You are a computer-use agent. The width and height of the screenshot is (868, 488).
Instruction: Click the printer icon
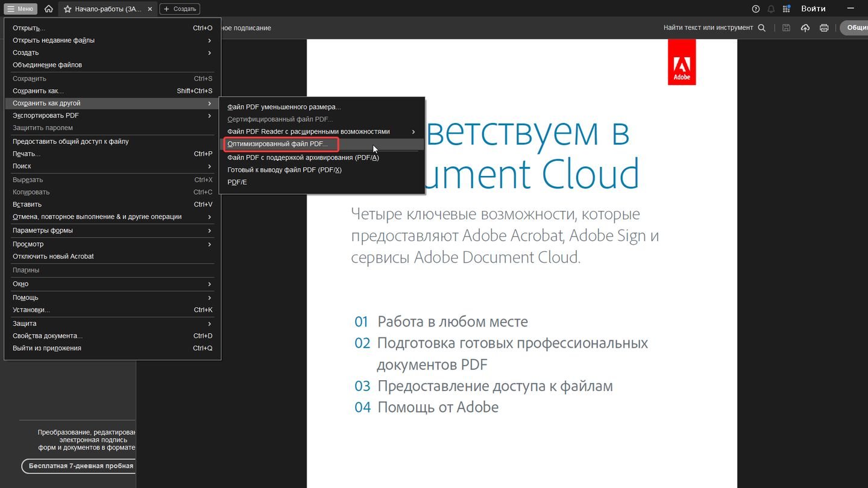click(x=824, y=28)
